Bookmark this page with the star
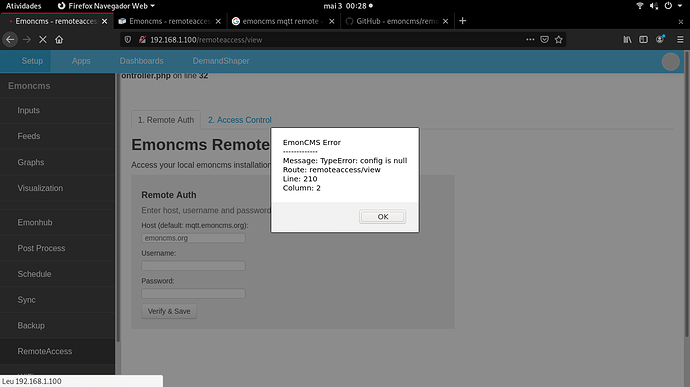The height and width of the screenshot is (387, 690). point(559,40)
